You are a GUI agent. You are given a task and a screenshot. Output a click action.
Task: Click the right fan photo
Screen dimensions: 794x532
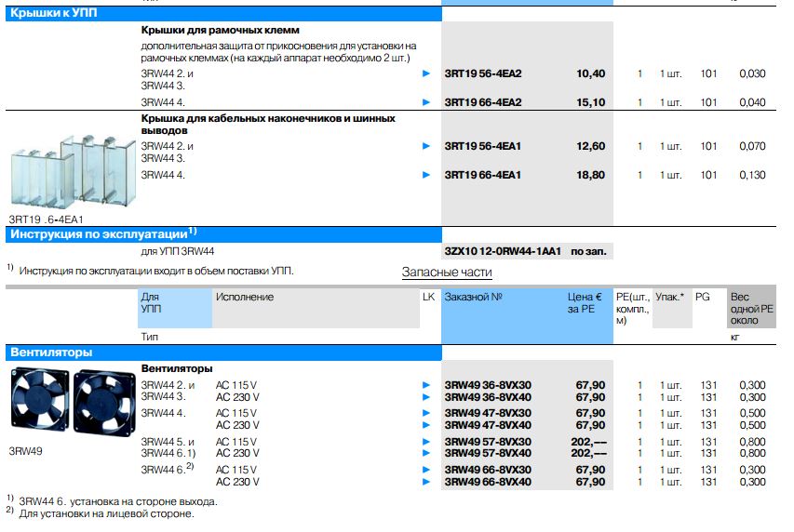pos(105,403)
